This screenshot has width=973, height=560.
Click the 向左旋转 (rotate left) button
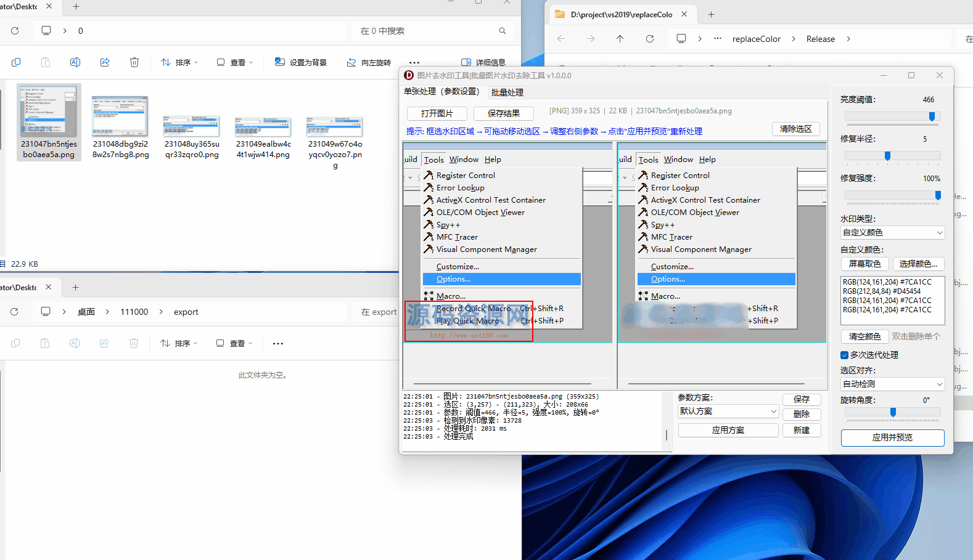pyautogui.click(x=369, y=62)
